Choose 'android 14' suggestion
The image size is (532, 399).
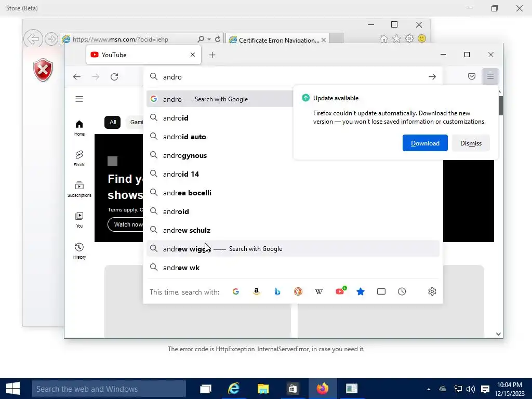tap(293, 174)
